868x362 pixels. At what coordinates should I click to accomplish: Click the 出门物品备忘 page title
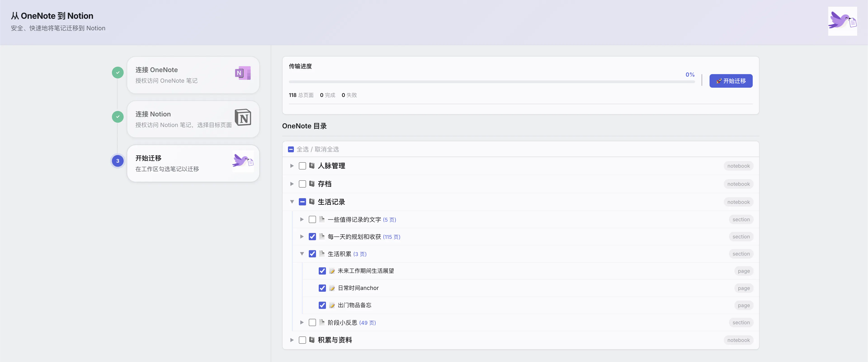(x=354, y=306)
